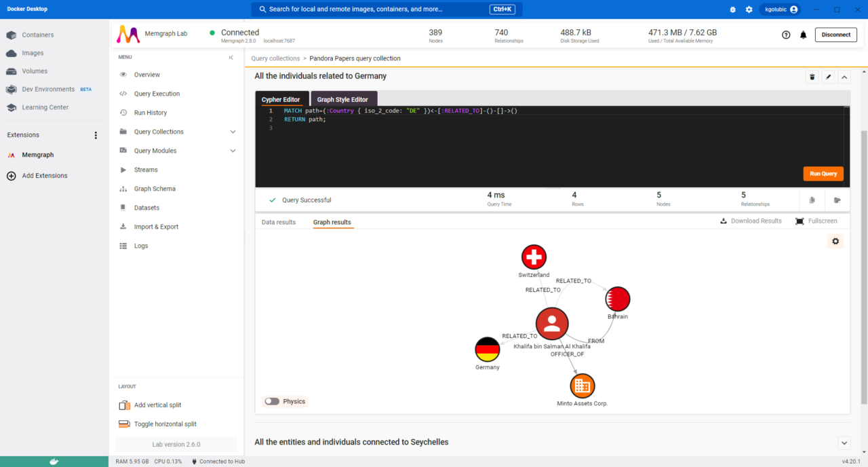Click the notifications bell icon

(x=804, y=34)
